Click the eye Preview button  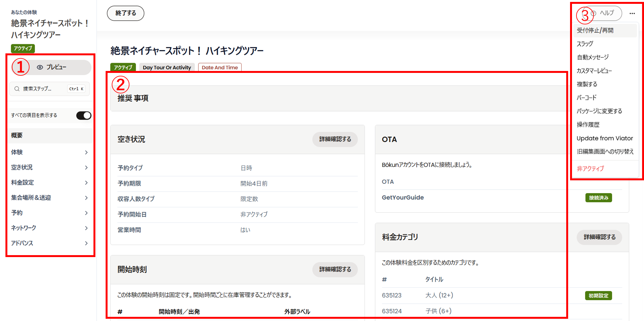[52, 67]
